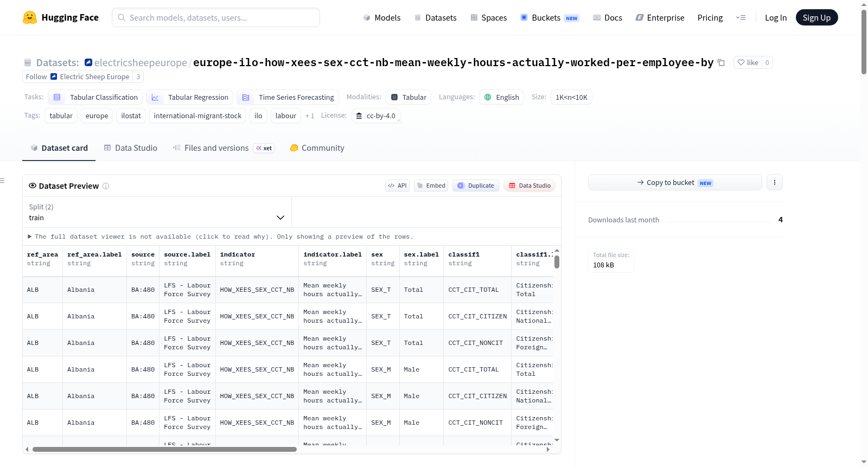Open the Buckets nav item
Image resolution: width=868 pixels, height=467 pixels.
[550, 17]
